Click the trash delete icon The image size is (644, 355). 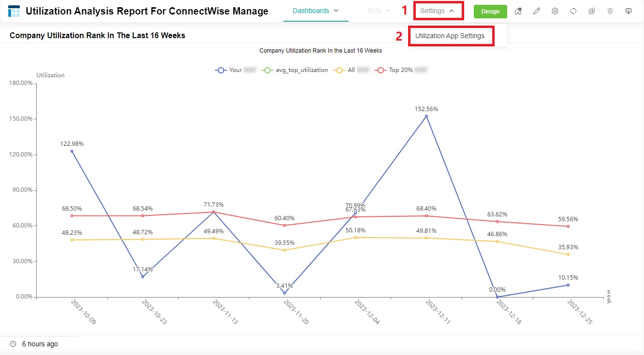coord(610,11)
